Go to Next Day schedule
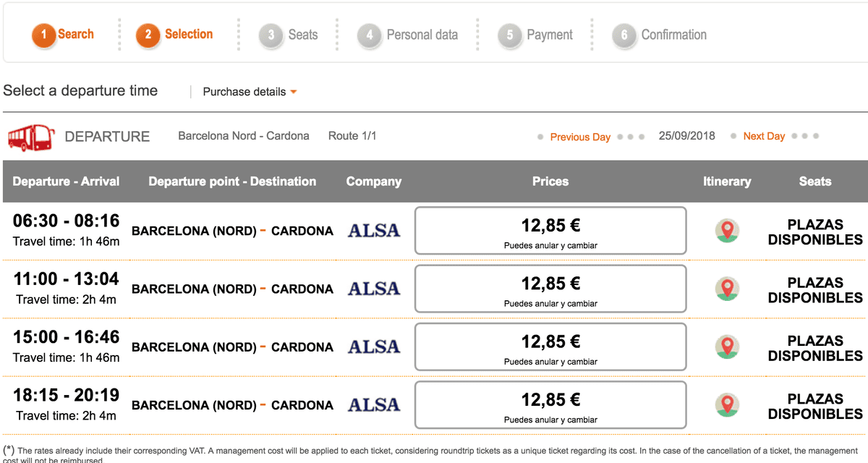Screen dimensions: 868x463 tap(764, 136)
